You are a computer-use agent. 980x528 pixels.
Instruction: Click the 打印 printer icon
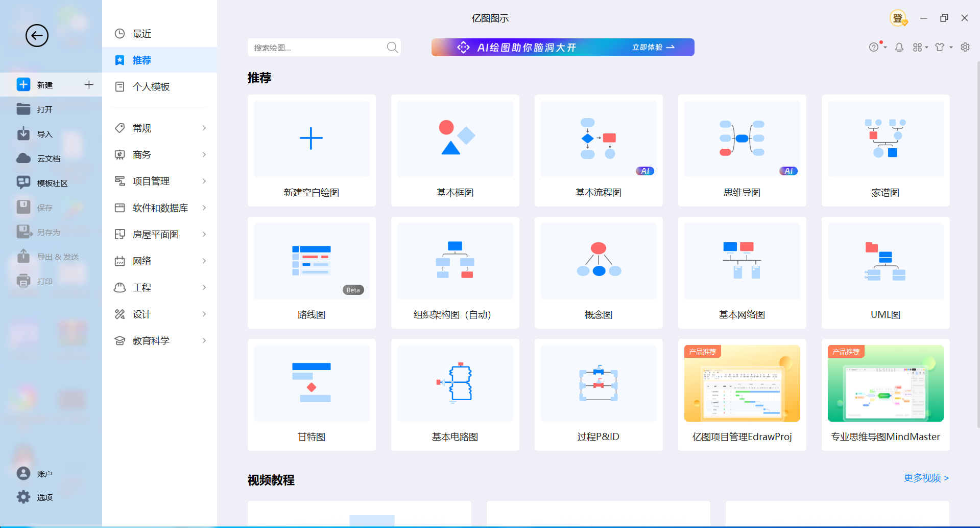[23, 281]
